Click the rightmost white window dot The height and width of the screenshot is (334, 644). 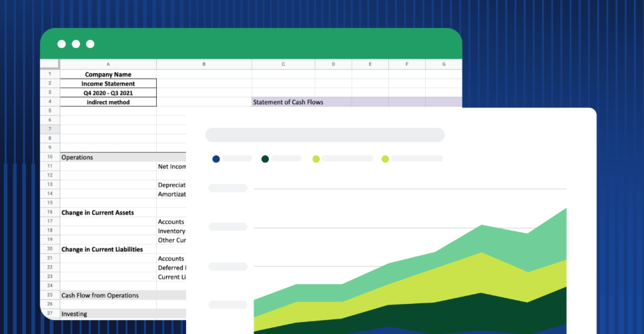[90, 44]
